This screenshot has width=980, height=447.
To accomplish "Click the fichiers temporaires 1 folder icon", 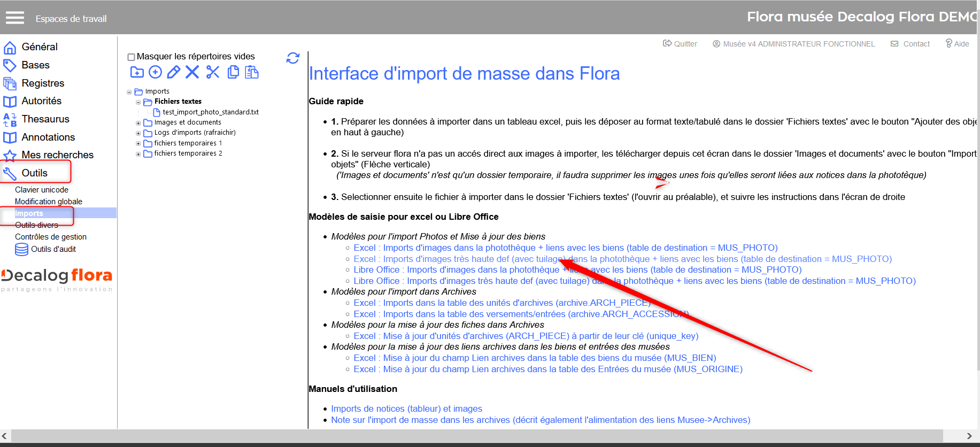I will (x=148, y=143).
